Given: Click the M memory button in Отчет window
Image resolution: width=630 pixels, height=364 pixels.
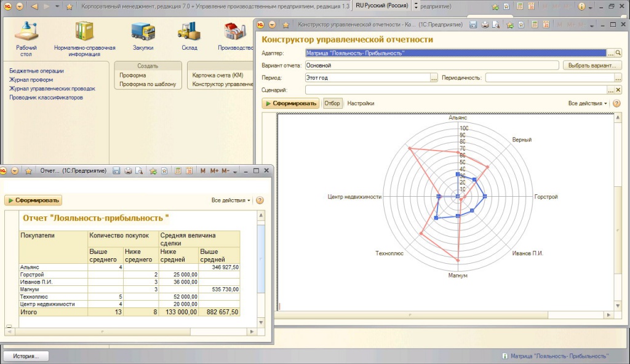Looking at the screenshot, I should (x=203, y=171).
